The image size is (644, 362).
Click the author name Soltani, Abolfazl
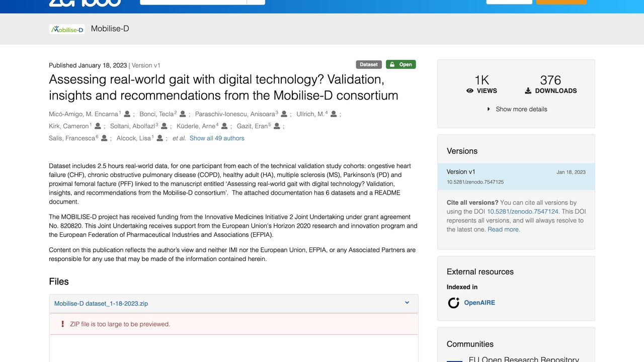(x=133, y=126)
